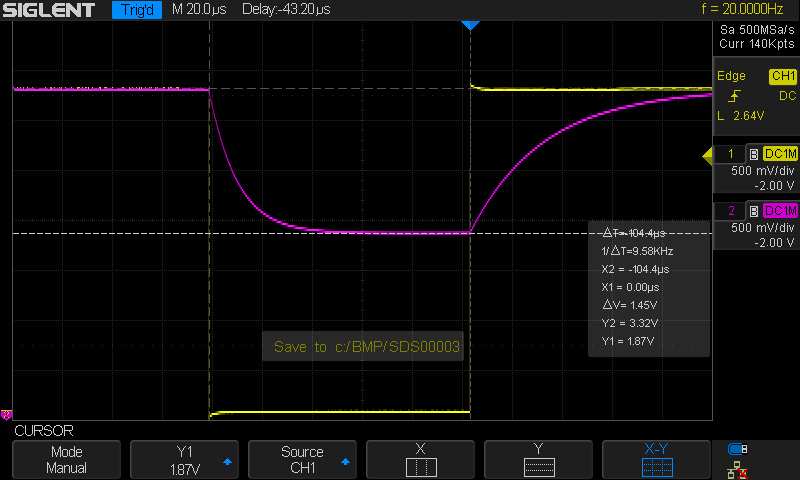Select the X cursor type button

coord(420,460)
